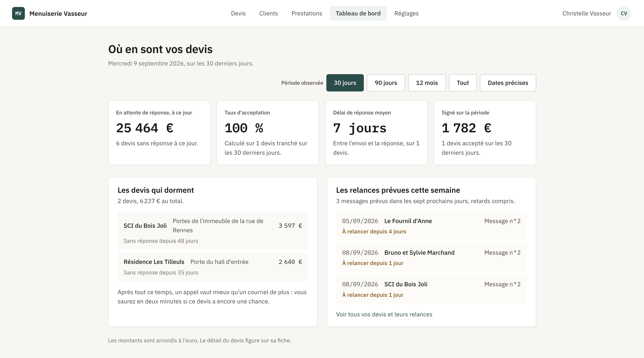Click "Sans réponse depuis 48 jours" note
The image size is (644, 358).
[161, 241]
